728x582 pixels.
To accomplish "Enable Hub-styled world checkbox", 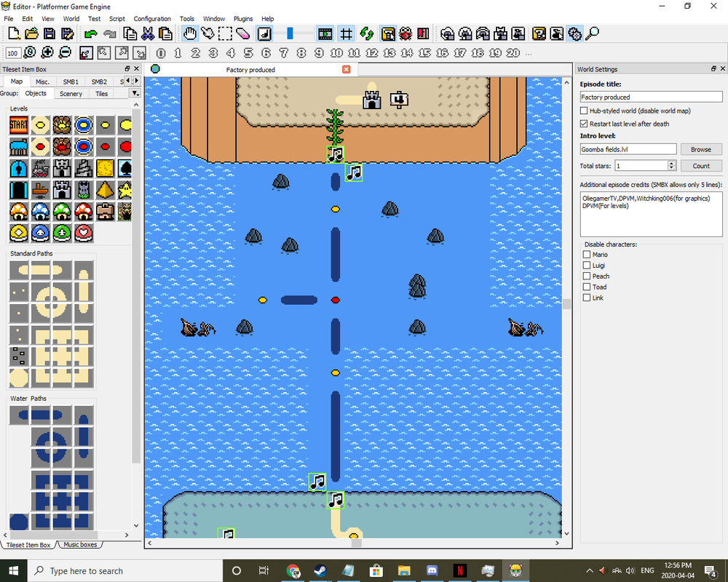I will tap(584, 111).
